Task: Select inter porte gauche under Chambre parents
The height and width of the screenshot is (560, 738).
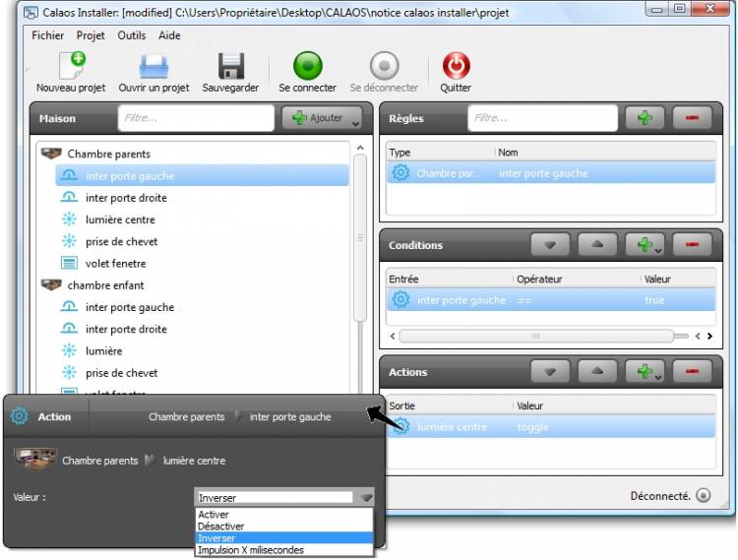Action: (x=203, y=175)
